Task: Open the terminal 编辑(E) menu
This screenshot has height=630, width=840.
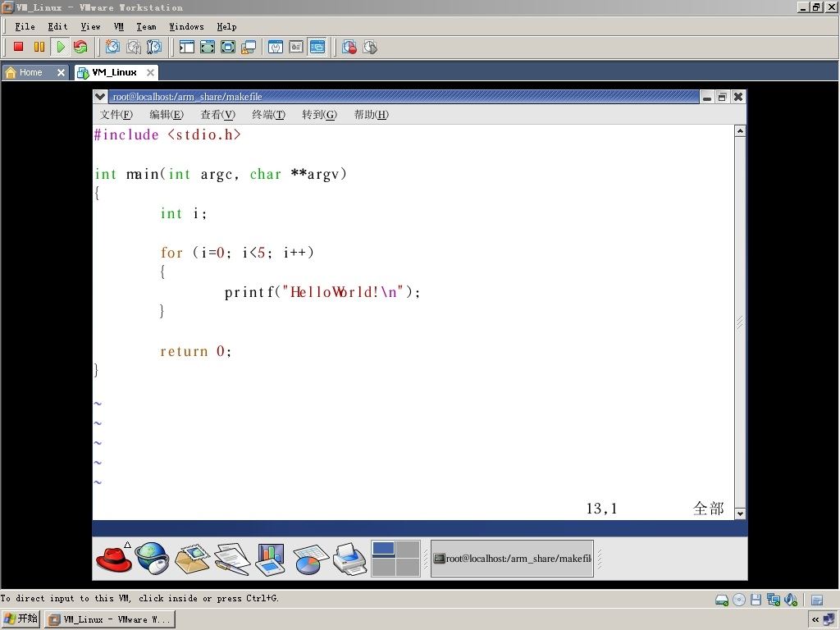Action: (x=167, y=114)
